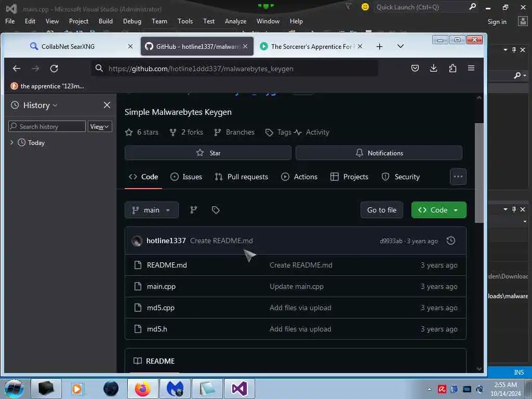Click the Visual Studio feedback smiley
Viewport: 532px width, 399px height.
click(x=365, y=7)
